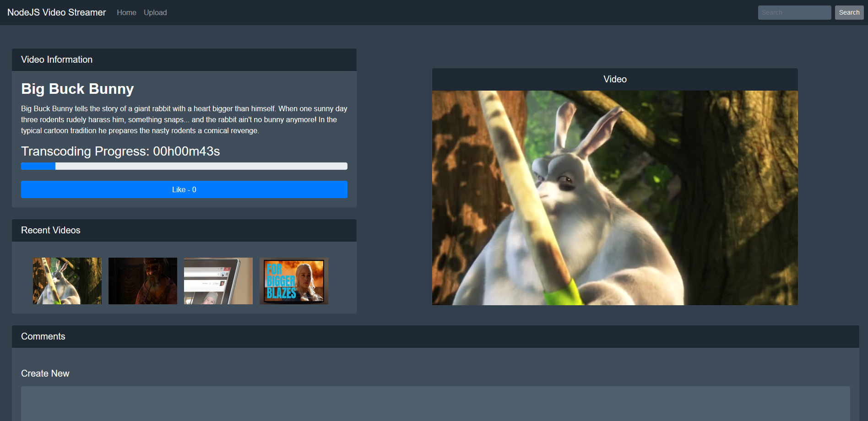The image size is (868, 421).
Task: Go to the Home nav item
Action: [126, 12]
